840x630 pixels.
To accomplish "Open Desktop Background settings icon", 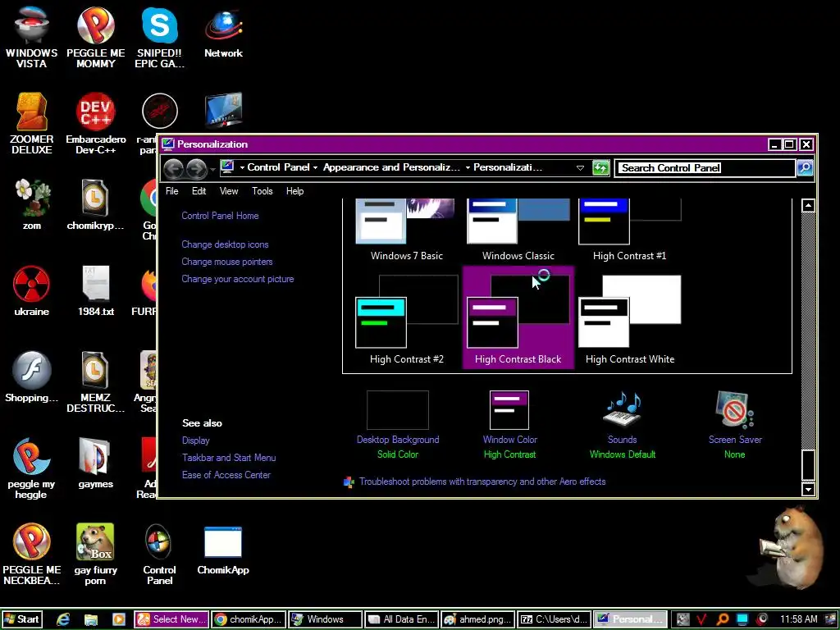I will pyautogui.click(x=398, y=410).
